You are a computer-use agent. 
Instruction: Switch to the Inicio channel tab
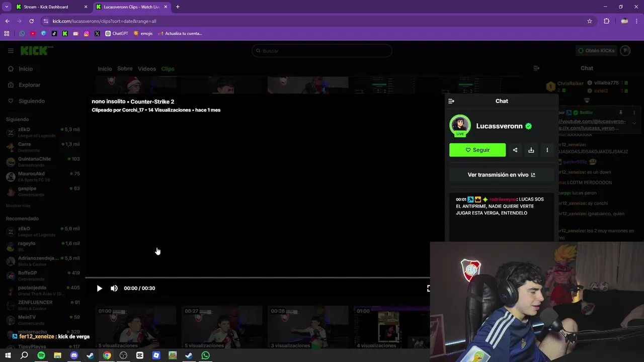point(105,69)
